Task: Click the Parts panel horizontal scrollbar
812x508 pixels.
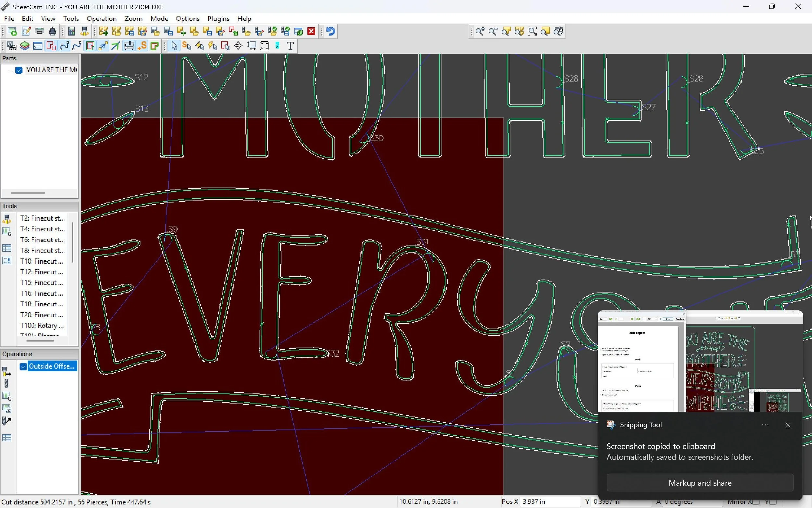Action: [28, 193]
